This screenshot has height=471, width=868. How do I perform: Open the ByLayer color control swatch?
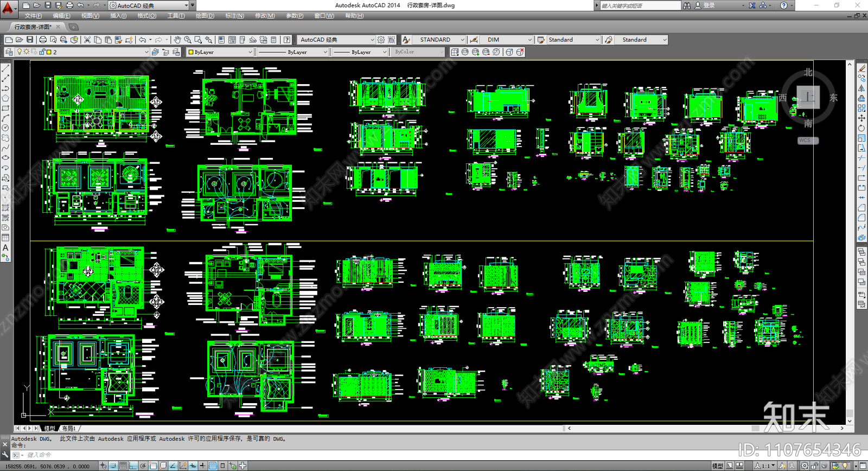pos(220,52)
